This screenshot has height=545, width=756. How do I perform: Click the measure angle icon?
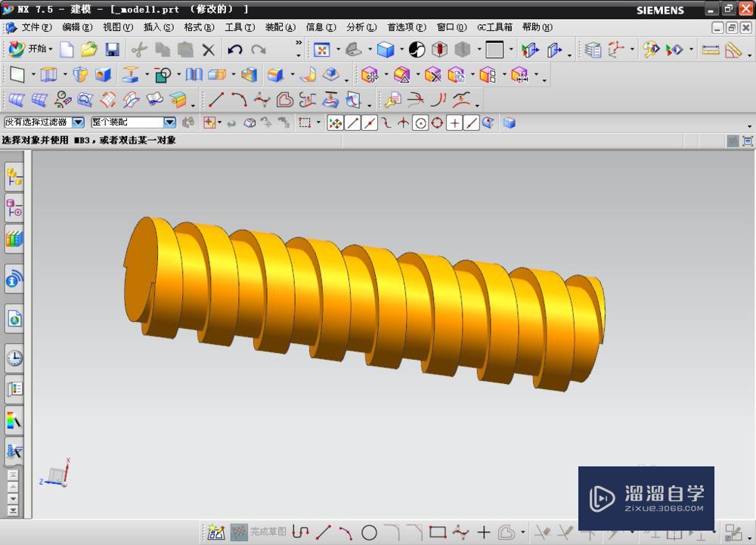point(733,50)
